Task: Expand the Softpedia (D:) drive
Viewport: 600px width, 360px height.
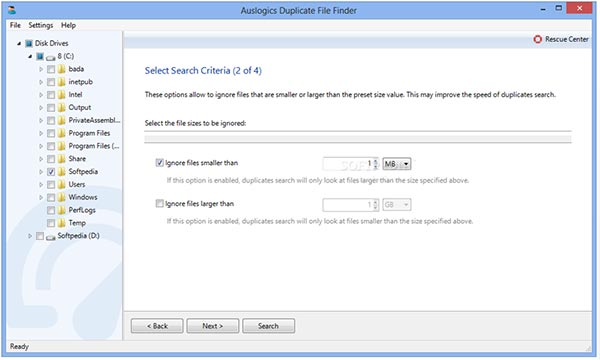Action: click(x=30, y=236)
